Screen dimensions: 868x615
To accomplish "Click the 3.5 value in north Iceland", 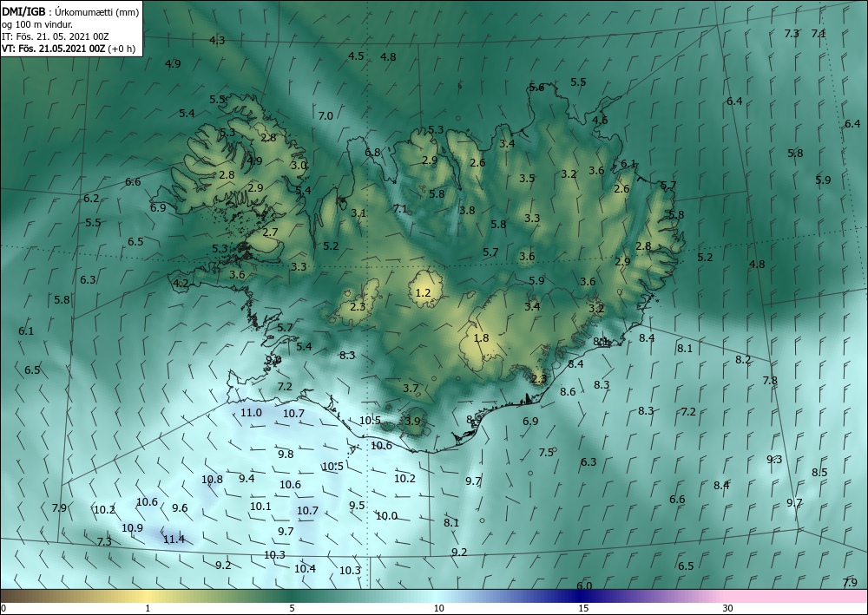I will click(527, 179).
